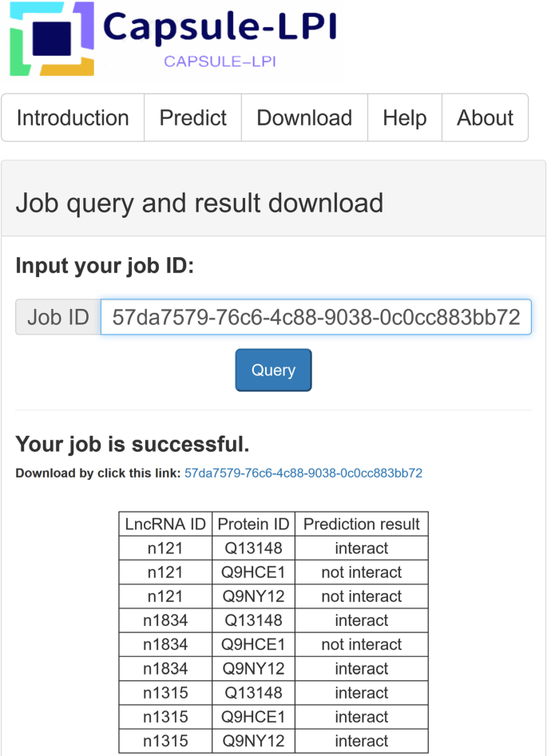Open the Introduction tab
The width and height of the screenshot is (547, 756).
[73, 118]
